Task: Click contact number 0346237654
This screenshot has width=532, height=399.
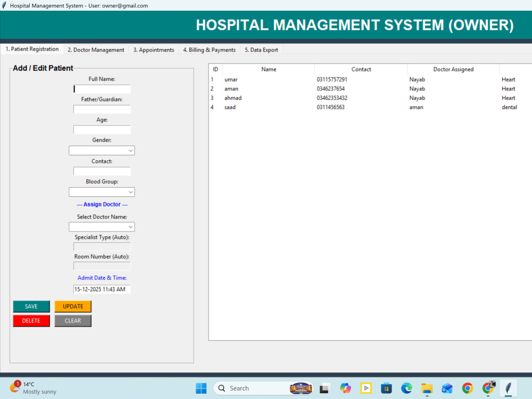Action: point(330,88)
